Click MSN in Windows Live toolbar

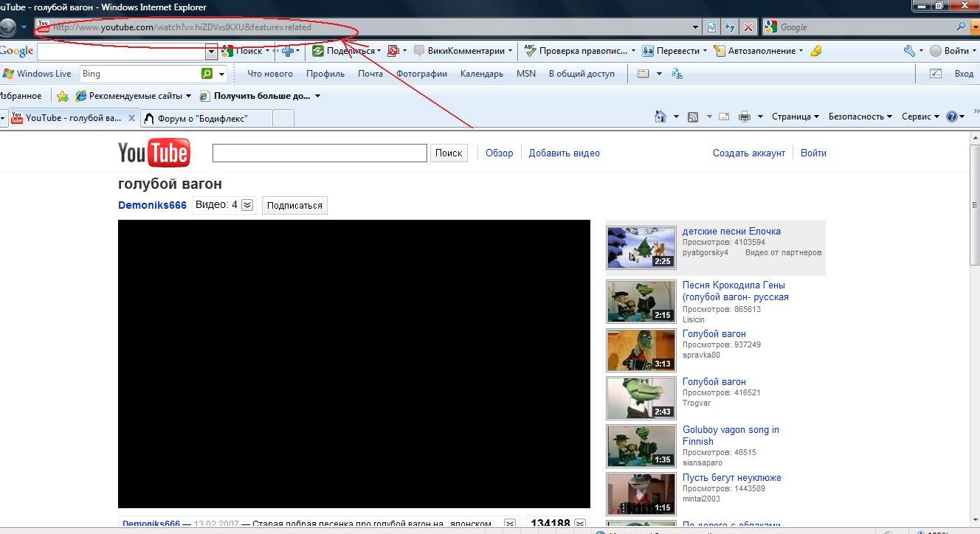[526, 74]
